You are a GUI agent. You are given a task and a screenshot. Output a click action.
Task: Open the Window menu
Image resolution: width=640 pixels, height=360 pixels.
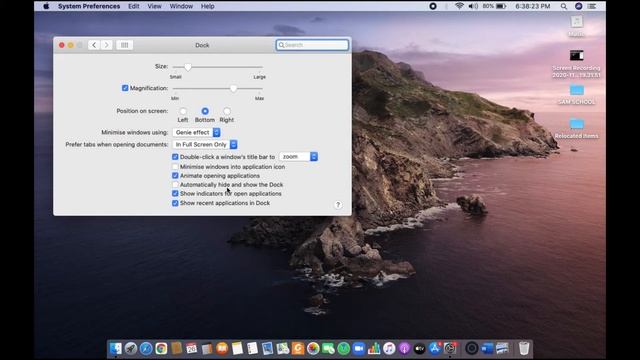[x=181, y=6]
